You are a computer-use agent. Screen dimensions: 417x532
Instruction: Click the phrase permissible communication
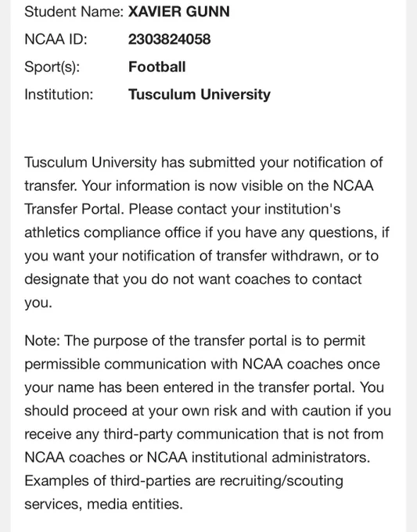coord(131,365)
